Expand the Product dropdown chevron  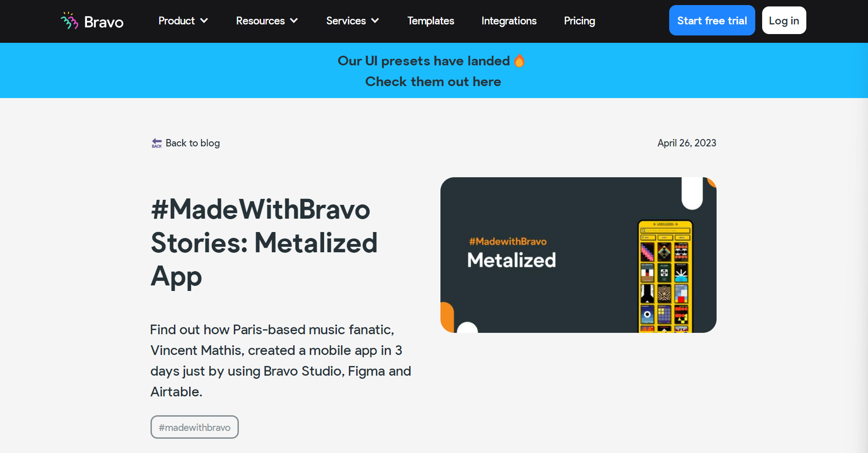coord(204,21)
